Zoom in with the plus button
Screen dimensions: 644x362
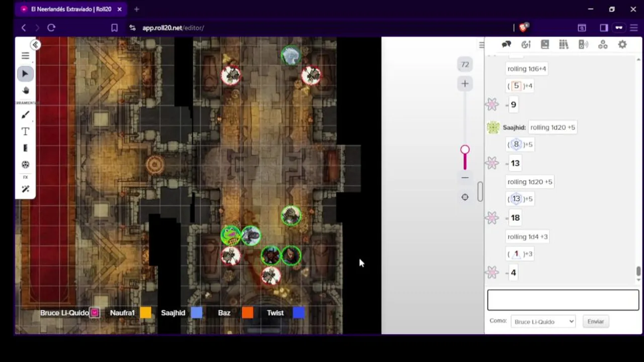(465, 83)
